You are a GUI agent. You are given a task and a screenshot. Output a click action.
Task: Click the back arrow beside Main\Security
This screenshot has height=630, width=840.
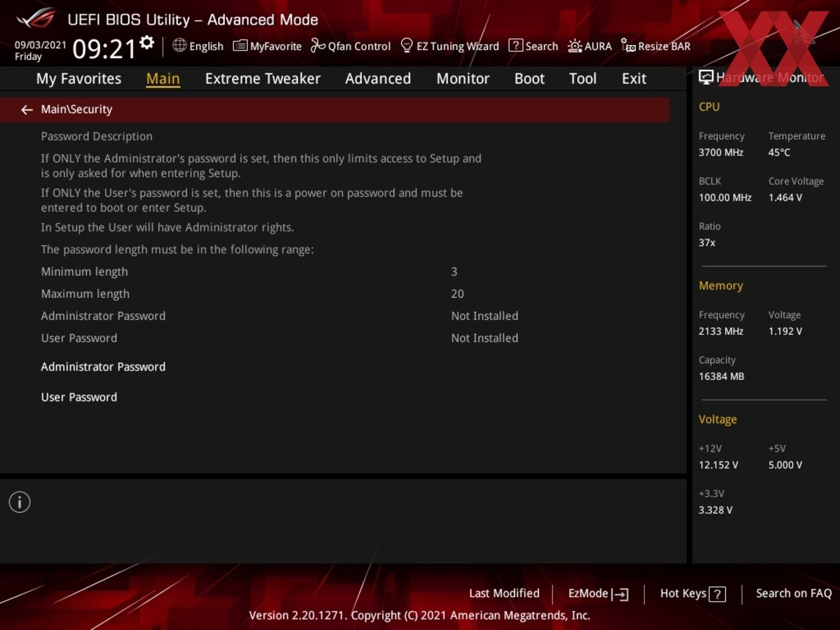tap(27, 110)
